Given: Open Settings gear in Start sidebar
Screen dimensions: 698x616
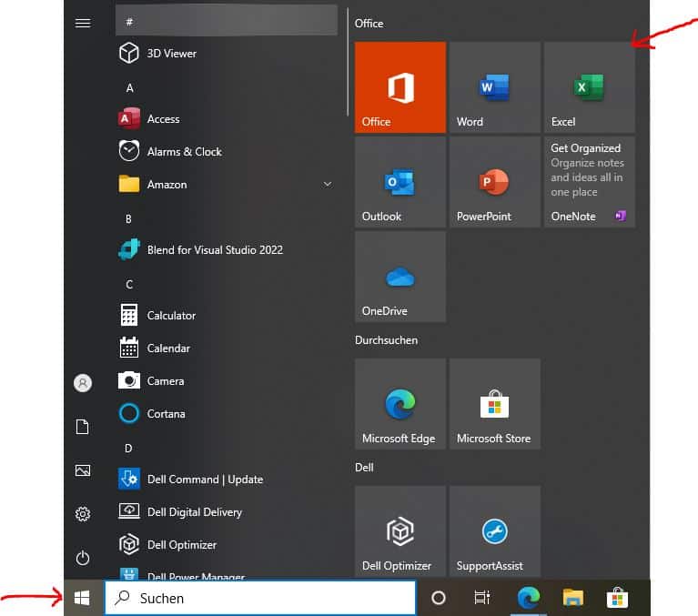Looking at the screenshot, I should pyautogui.click(x=83, y=514).
